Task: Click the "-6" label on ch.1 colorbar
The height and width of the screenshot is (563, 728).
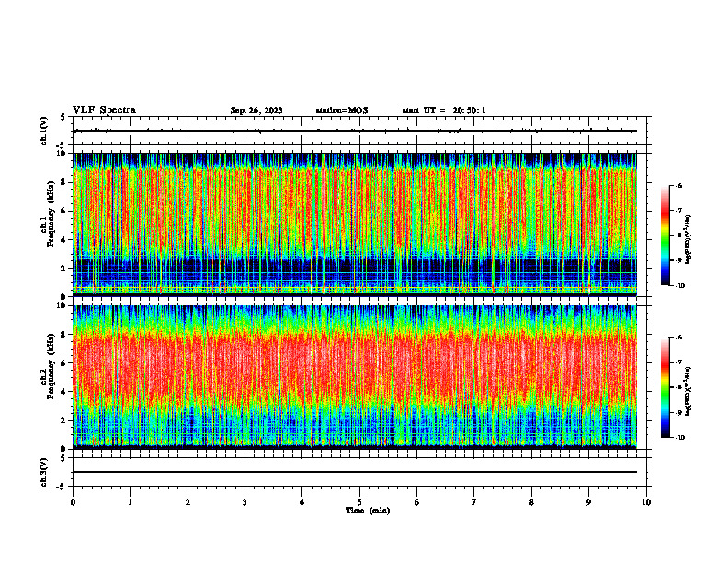Action: 678,185
